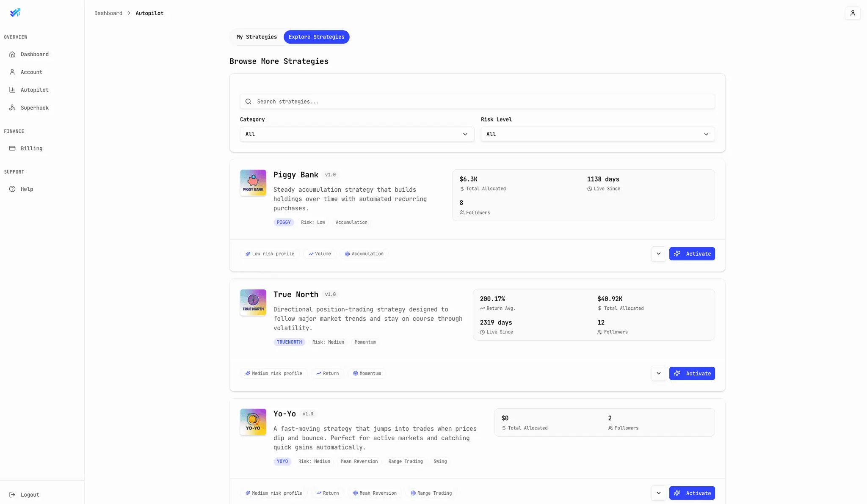Click the search magnifier icon
867x504 pixels.
249,102
